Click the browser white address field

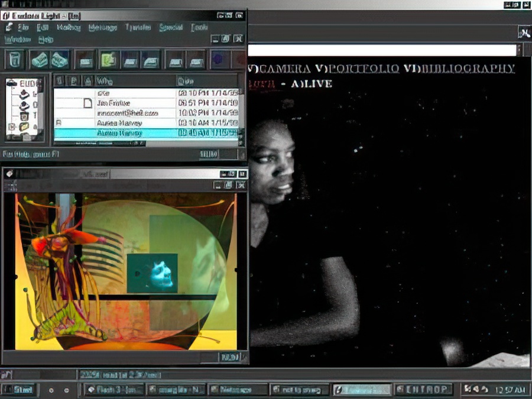[x=382, y=50]
